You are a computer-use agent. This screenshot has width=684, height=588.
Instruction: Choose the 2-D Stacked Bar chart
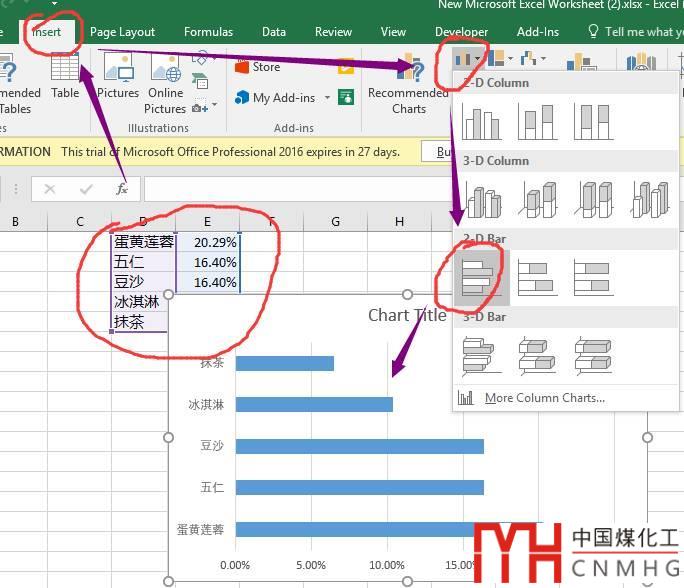coord(537,278)
